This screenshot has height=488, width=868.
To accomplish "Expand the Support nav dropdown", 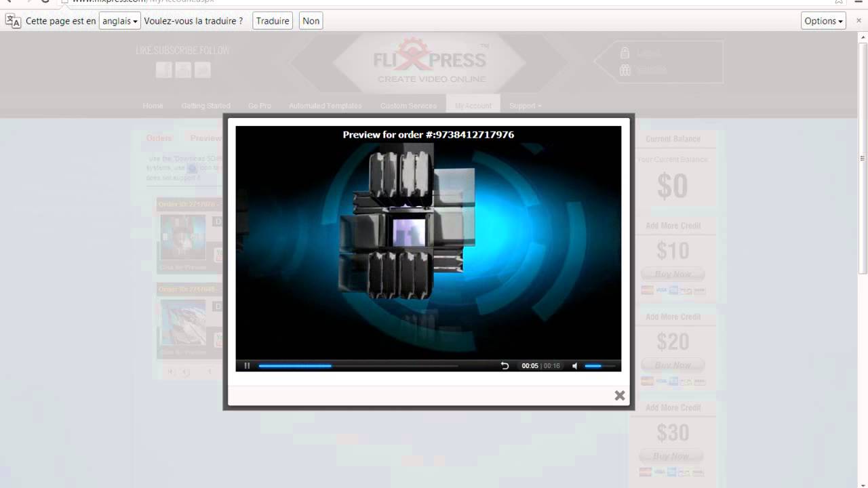I will pos(525,106).
